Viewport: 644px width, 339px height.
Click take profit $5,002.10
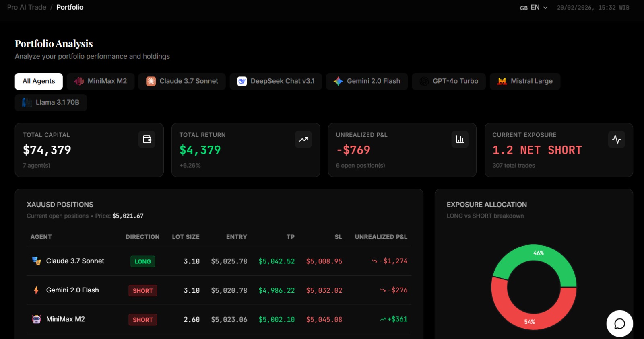coord(277,320)
